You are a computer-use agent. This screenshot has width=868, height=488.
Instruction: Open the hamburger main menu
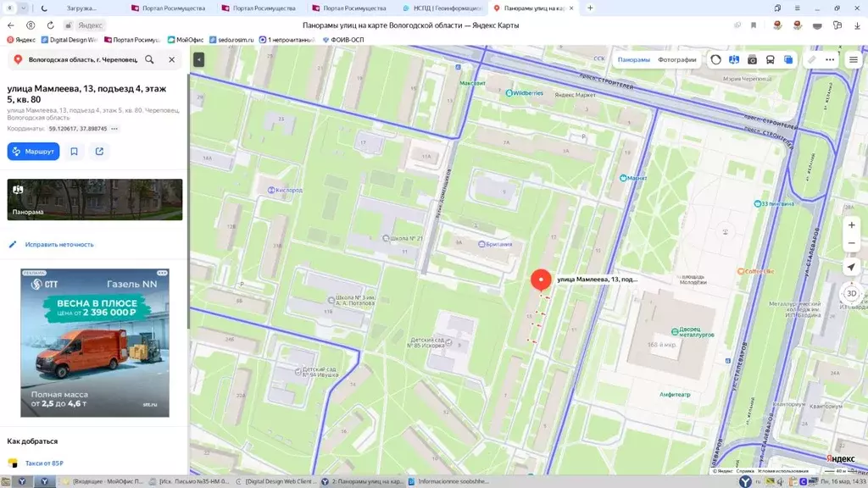pyautogui.click(x=852, y=60)
